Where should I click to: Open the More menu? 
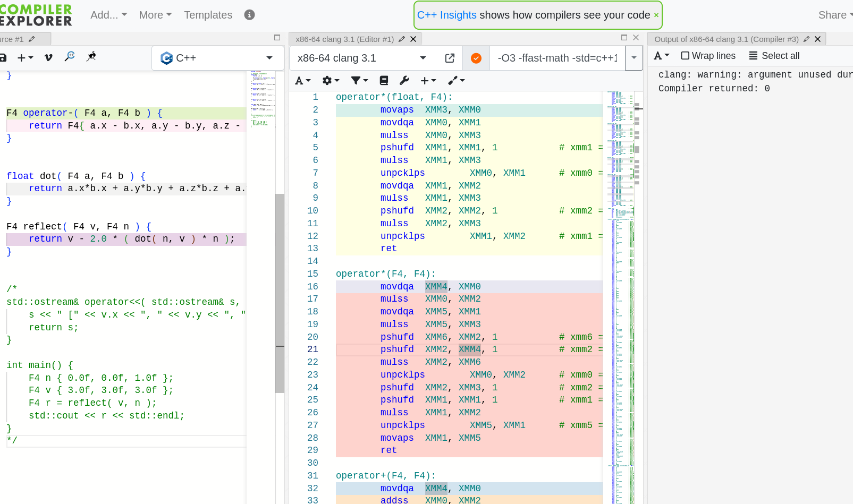[155, 15]
